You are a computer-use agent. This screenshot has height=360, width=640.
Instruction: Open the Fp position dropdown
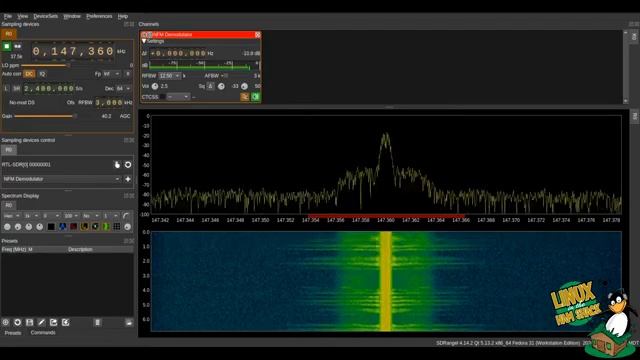tap(111, 74)
